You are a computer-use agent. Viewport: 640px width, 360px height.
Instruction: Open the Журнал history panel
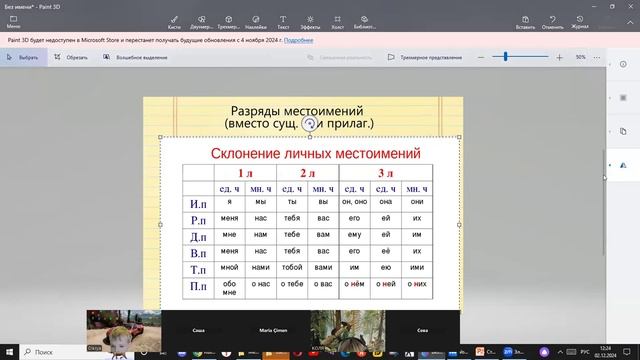(580, 22)
